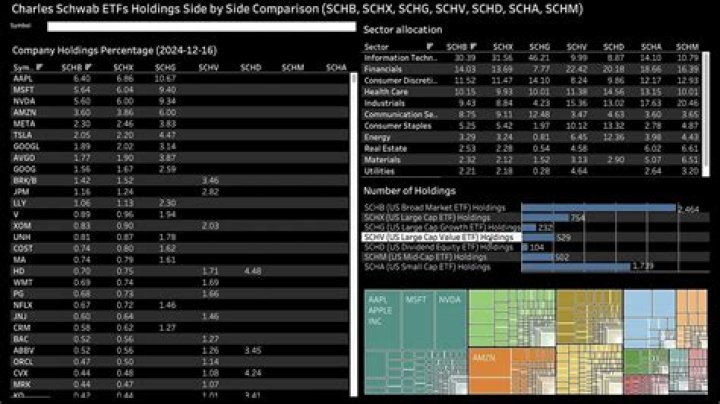The height and width of the screenshot is (404, 720).
Task: Click the 46.21 Information Technology value
Action: click(540, 58)
